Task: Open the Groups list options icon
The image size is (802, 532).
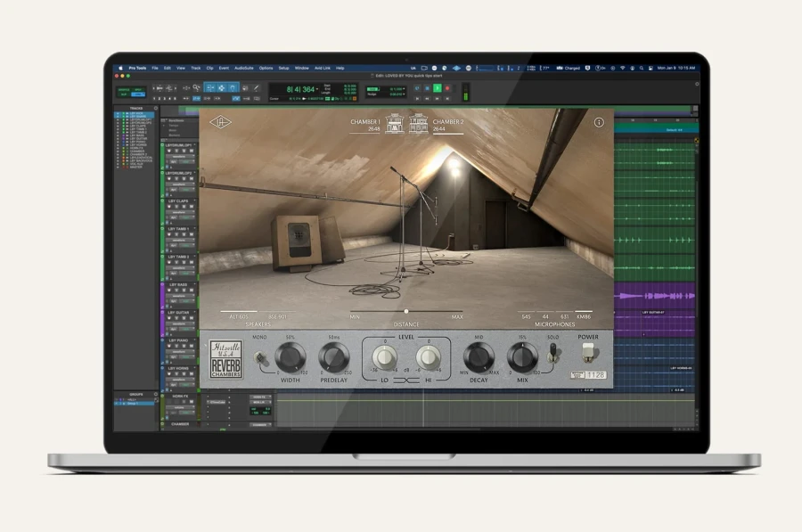Action: click(155, 395)
